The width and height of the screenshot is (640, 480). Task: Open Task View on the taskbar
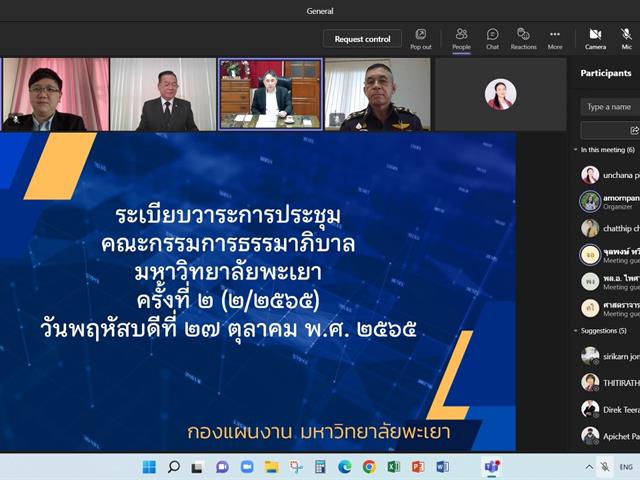pyautogui.click(x=198, y=467)
